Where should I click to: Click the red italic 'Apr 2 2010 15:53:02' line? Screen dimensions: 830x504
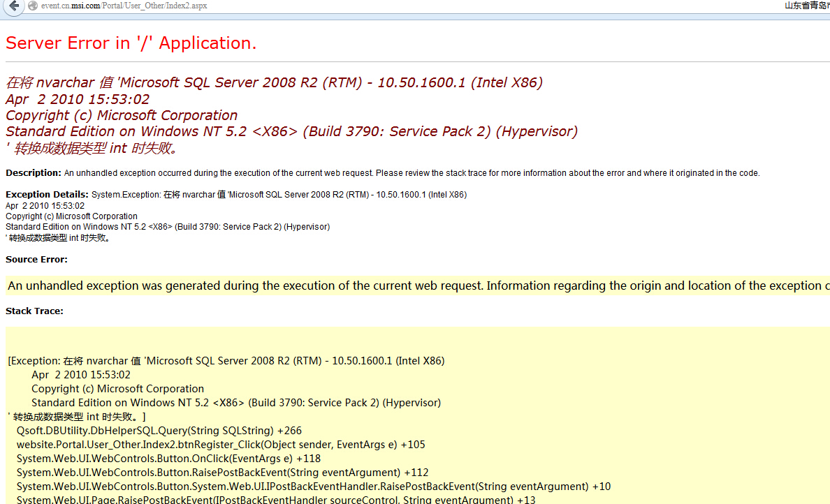click(78, 99)
